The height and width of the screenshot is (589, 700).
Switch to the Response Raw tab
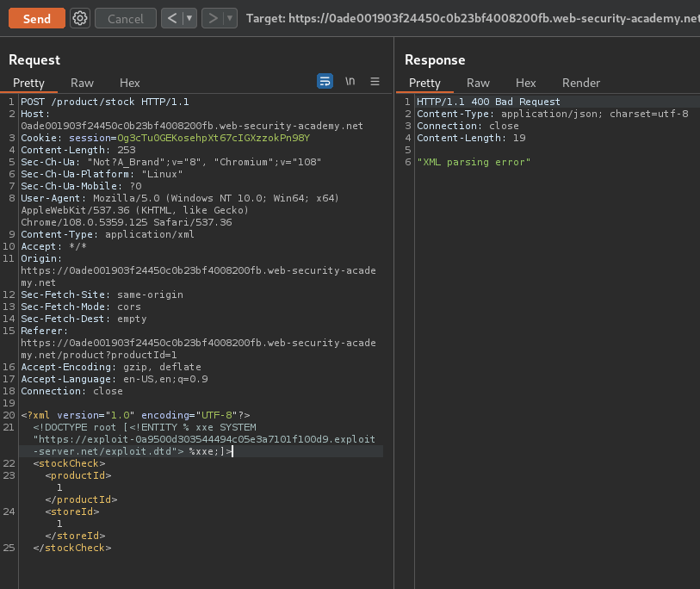tap(478, 83)
